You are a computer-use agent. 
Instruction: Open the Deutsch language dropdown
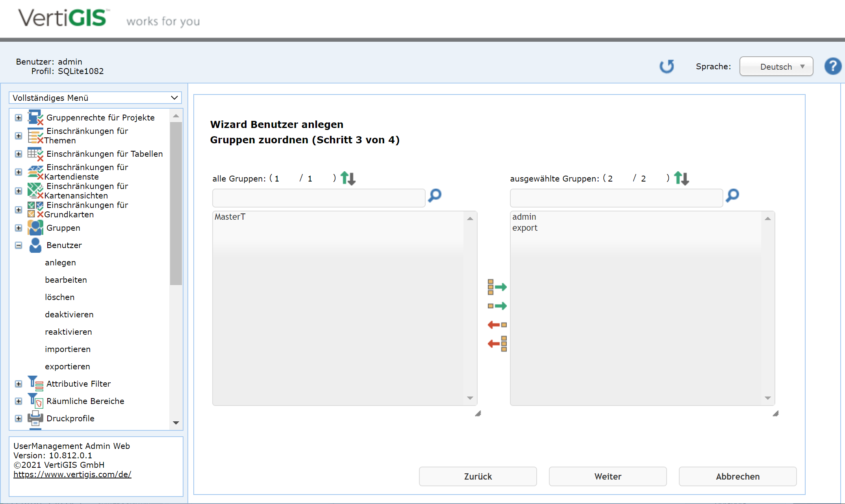(x=776, y=67)
